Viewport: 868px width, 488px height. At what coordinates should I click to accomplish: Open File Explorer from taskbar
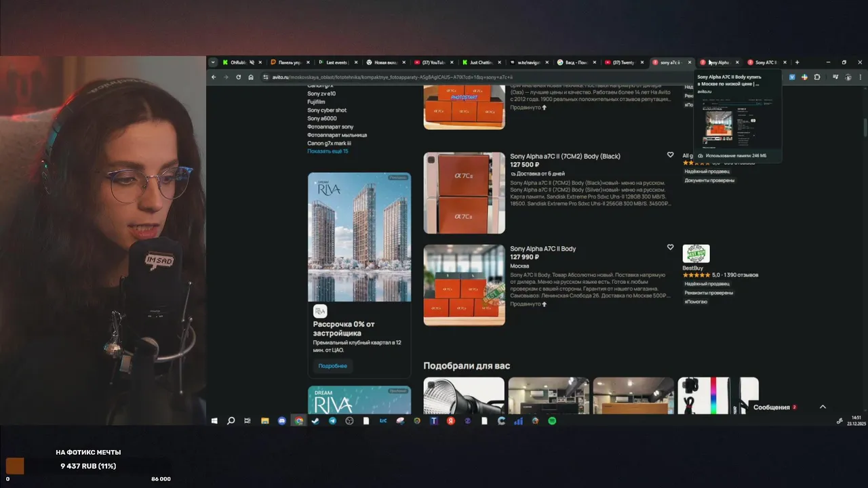tap(265, 421)
